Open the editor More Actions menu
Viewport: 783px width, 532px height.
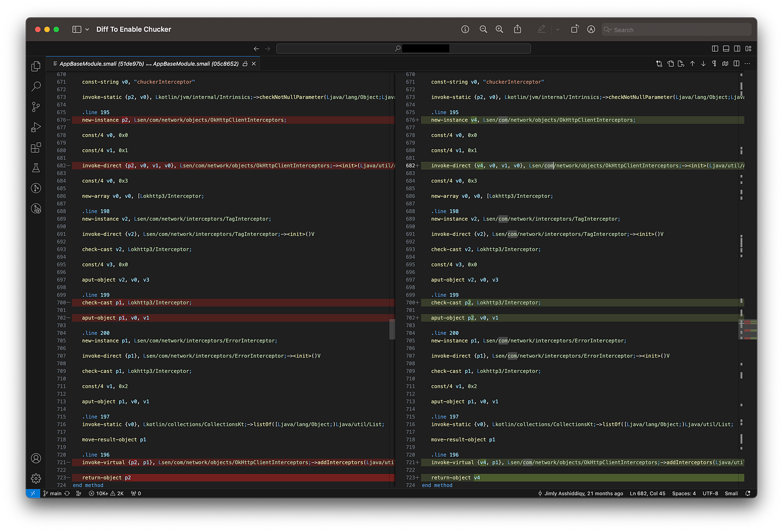747,64
